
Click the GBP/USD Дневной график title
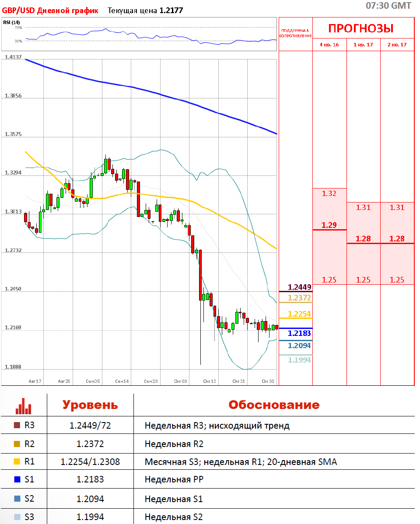50,10
